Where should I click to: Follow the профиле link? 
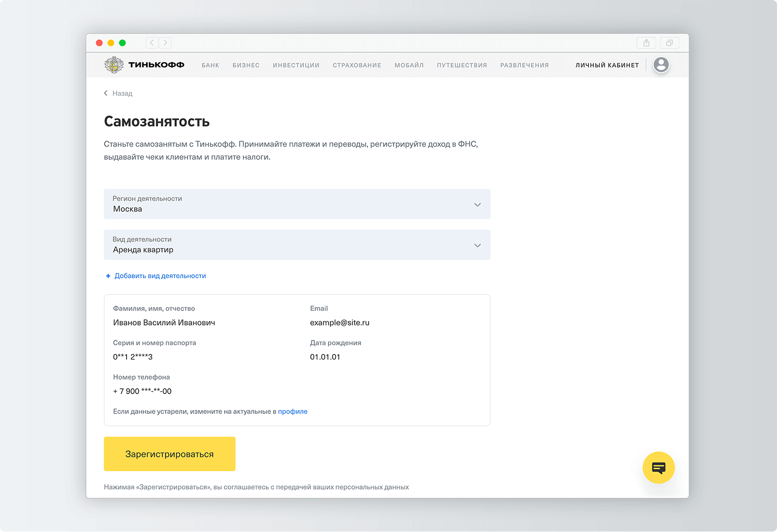(x=293, y=412)
